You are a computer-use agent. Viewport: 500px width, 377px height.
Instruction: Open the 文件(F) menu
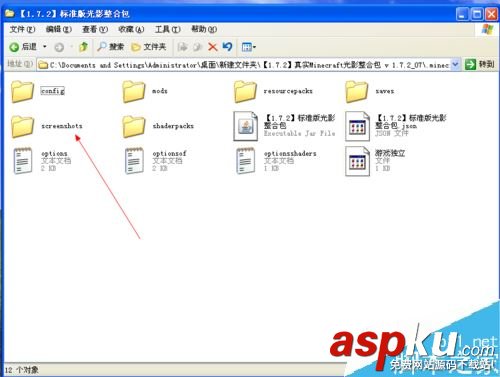tap(22, 29)
